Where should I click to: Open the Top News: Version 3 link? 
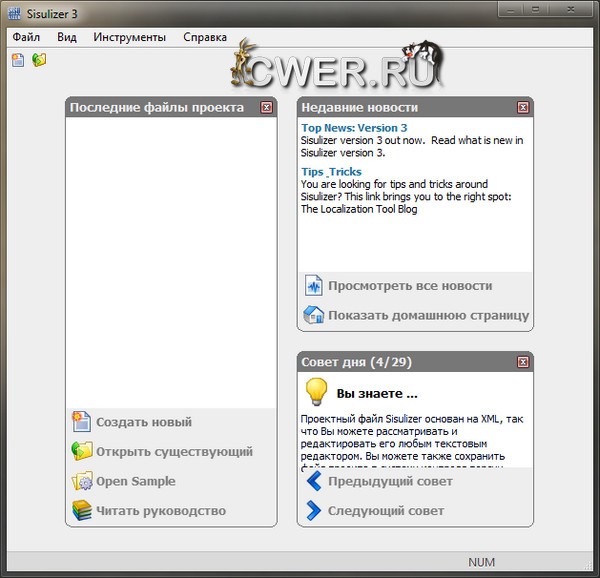click(354, 128)
